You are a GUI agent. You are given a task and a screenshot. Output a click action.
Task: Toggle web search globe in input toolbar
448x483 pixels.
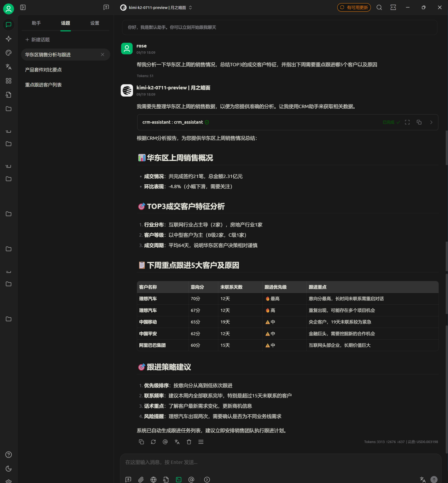[x=153, y=479]
